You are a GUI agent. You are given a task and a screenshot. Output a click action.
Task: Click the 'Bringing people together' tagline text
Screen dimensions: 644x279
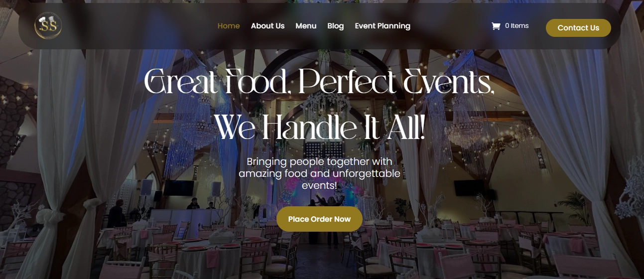coord(319,173)
